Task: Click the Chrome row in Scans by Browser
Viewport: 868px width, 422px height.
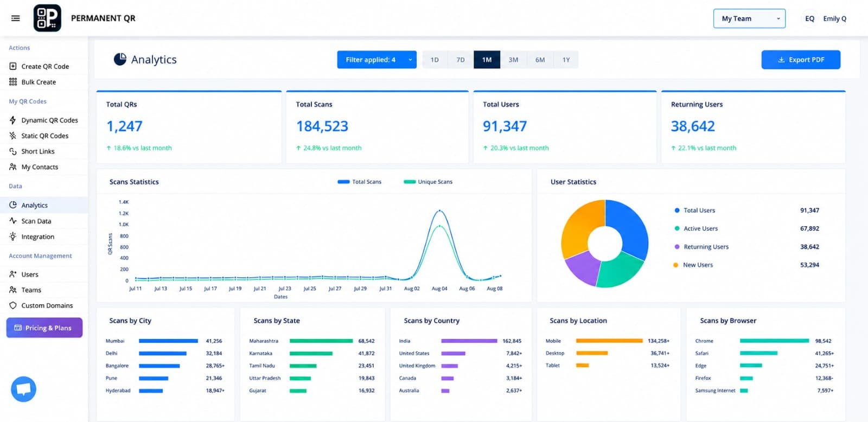Action: (x=764, y=341)
